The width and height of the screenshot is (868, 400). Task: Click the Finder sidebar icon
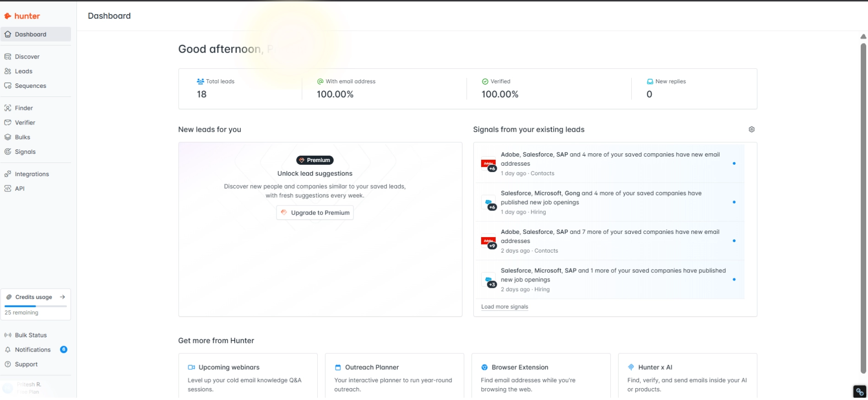(x=8, y=108)
